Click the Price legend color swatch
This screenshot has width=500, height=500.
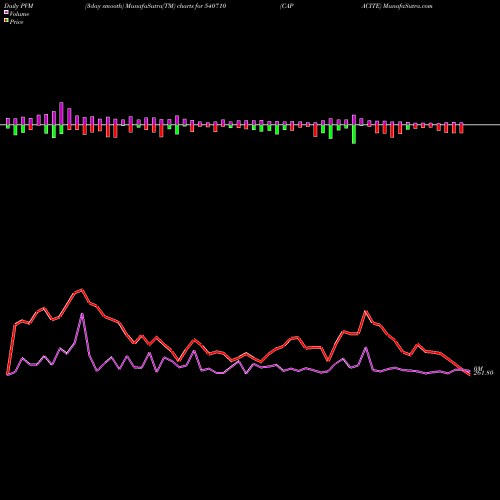(6, 21)
